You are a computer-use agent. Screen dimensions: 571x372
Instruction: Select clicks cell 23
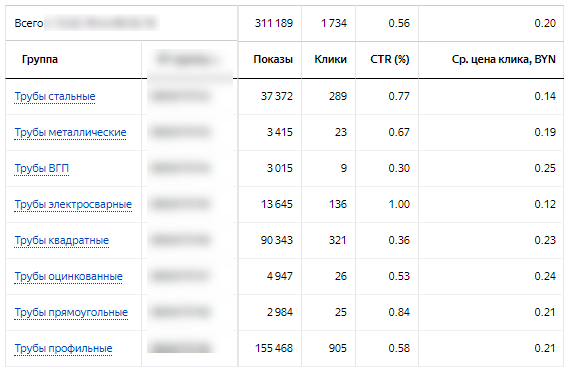point(341,132)
